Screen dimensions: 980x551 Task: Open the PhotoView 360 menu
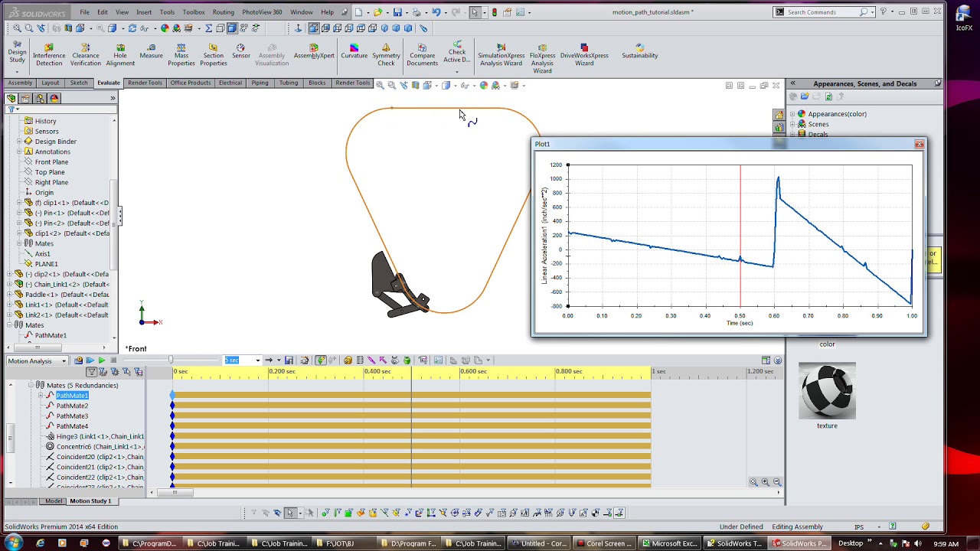[262, 12]
